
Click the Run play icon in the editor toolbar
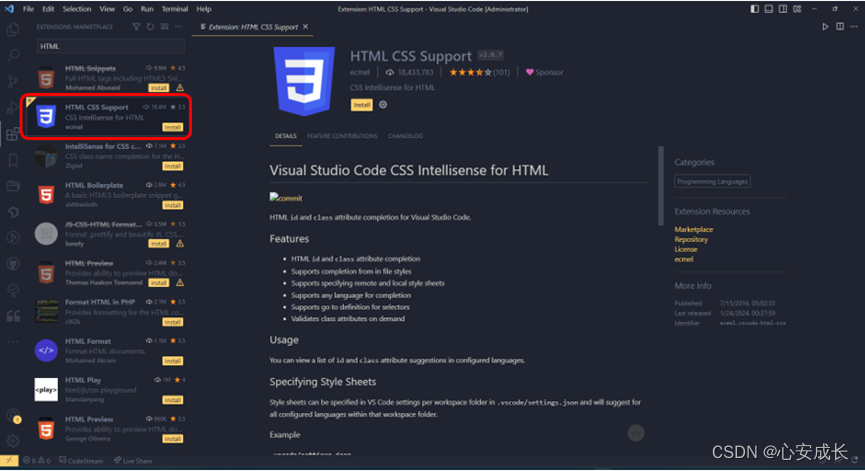click(x=825, y=26)
